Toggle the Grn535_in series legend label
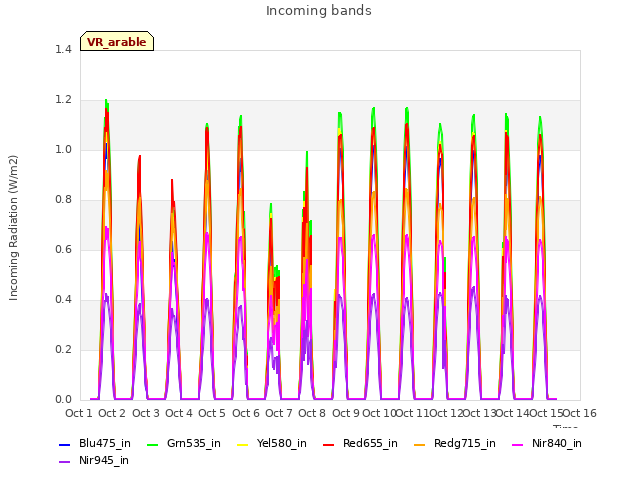Viewport: 640px width, 480px height. click(x=193, y=444)
